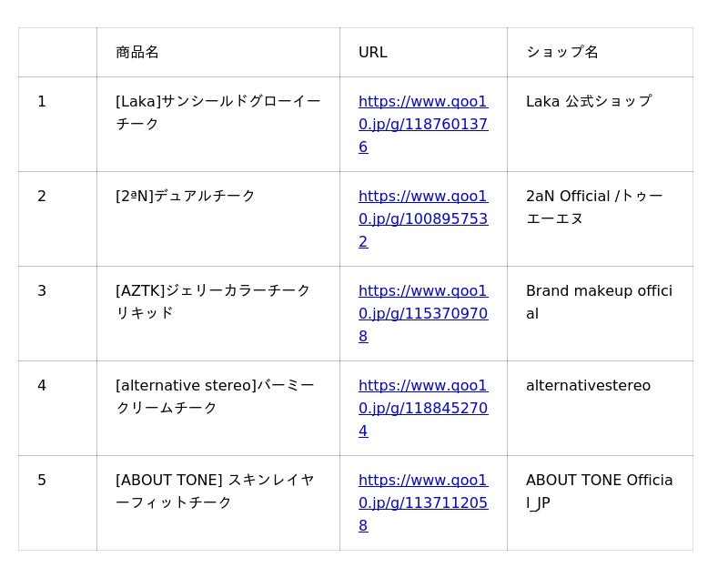Viewport: 728px width, 578px height.
Task: Click the row number 3 cell
Action: pos(57,314)
